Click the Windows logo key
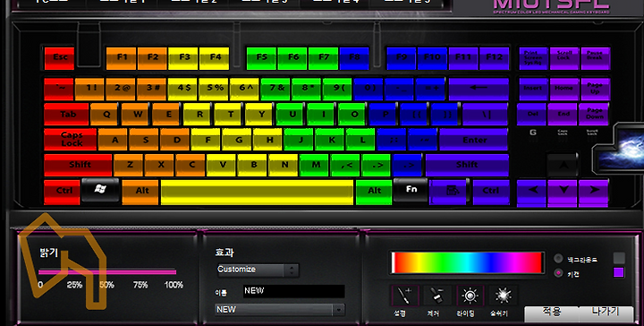Viewport: 644px width, 326px height. point(100,190)
